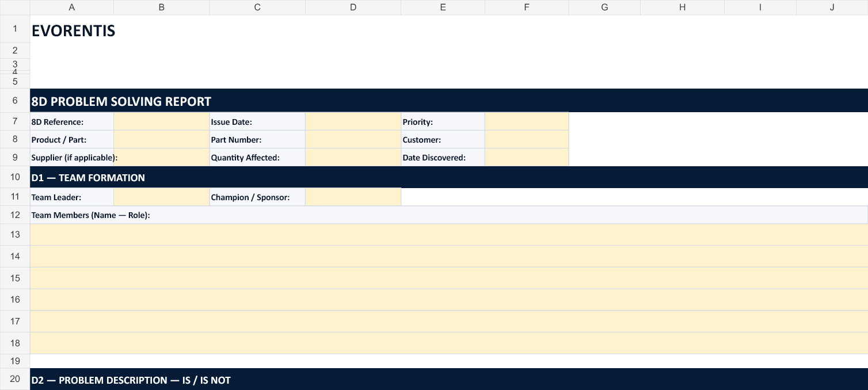The width and height of the screenshot is (868, 390).
Task: Click the team member entry in row 14
Action: pyautogui.click(x=449, y=256)
